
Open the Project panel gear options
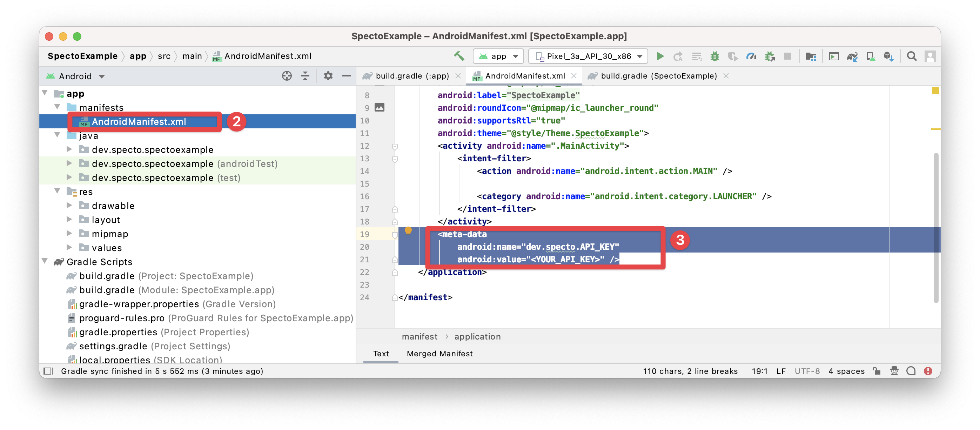coord(328,76)
